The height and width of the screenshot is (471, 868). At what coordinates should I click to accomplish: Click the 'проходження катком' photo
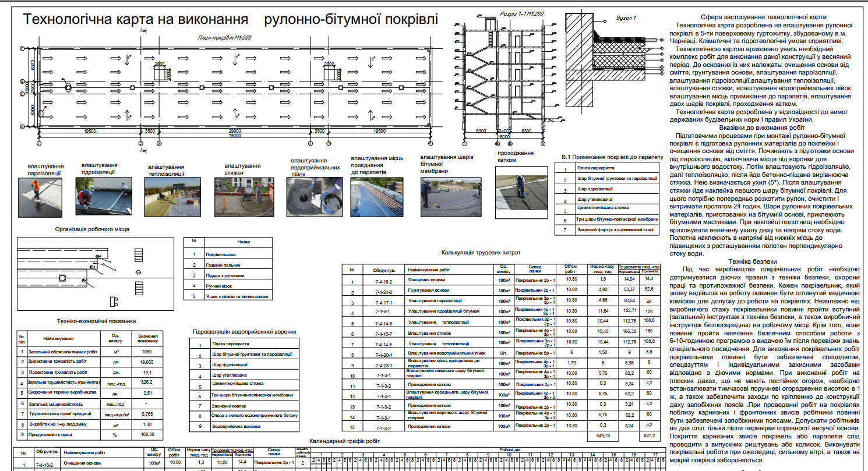coord(520,192)
